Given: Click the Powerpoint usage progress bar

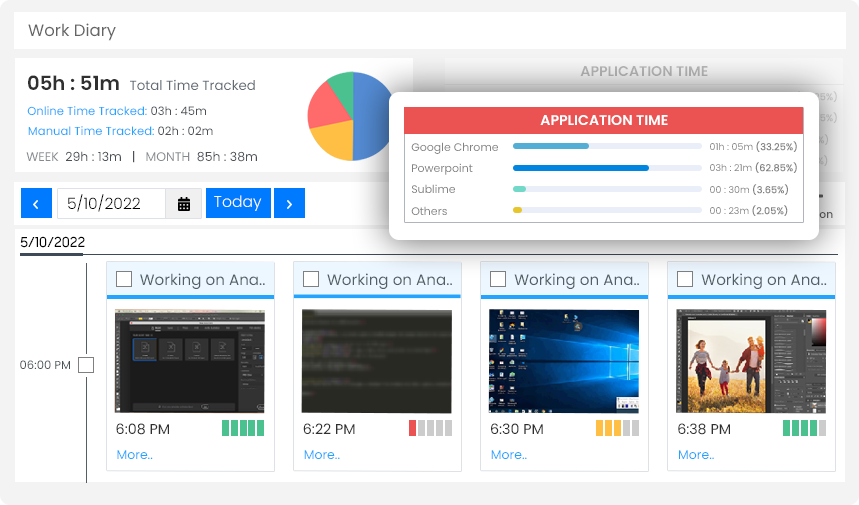Looking at the screenshot, I should [606, 168].
